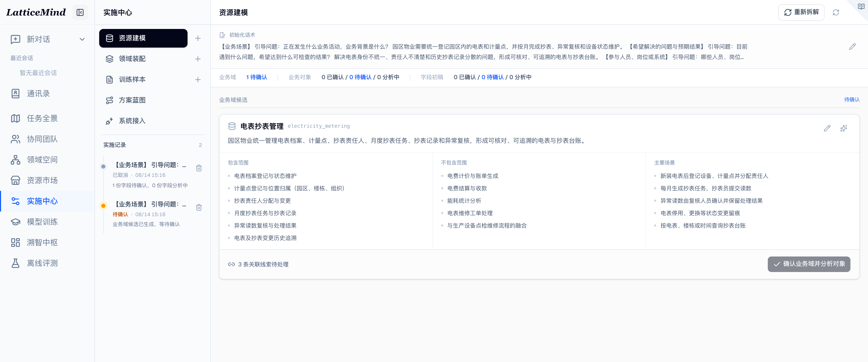The image size is (868, 362).
Task: Click the 重新拆解 button
Action: 801,12
